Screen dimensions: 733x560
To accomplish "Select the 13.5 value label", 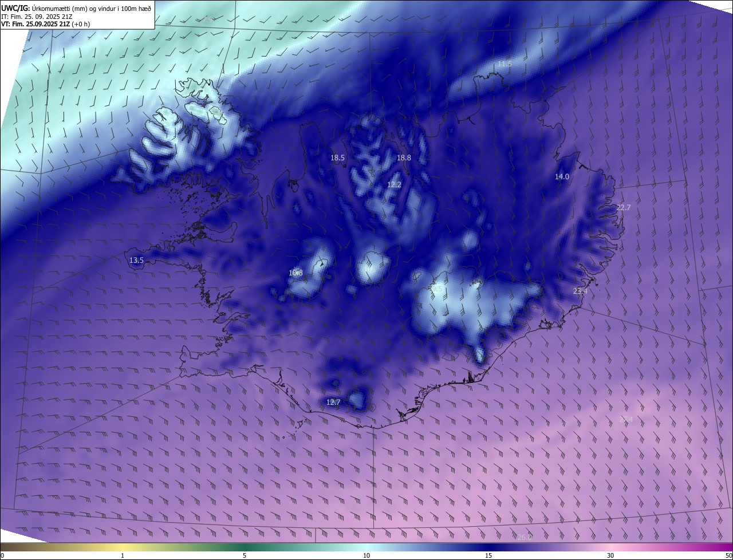I will [136, 261].
